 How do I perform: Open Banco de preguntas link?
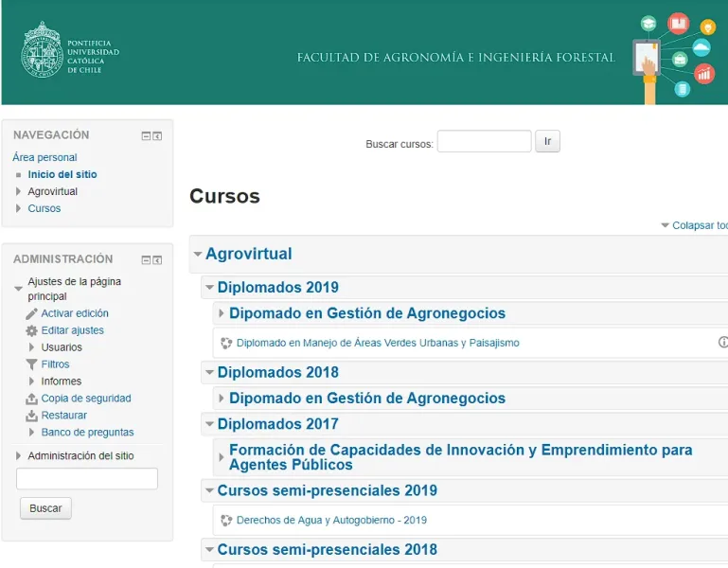[x=87, y=433]
